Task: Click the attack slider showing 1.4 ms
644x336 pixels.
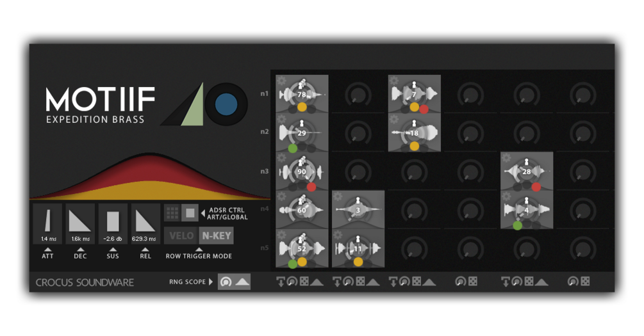Action: 48,223
